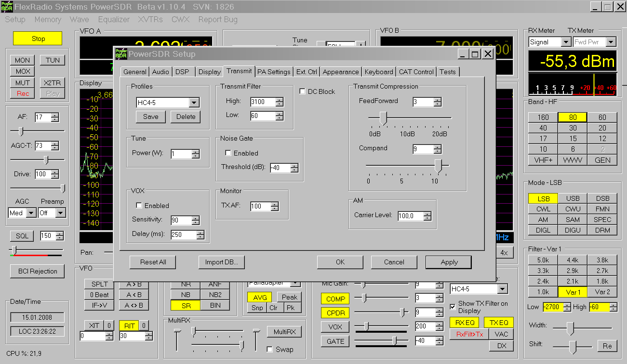Switch to the PA Settings tab
Screen dimensions: 627x364
(274, 72)
